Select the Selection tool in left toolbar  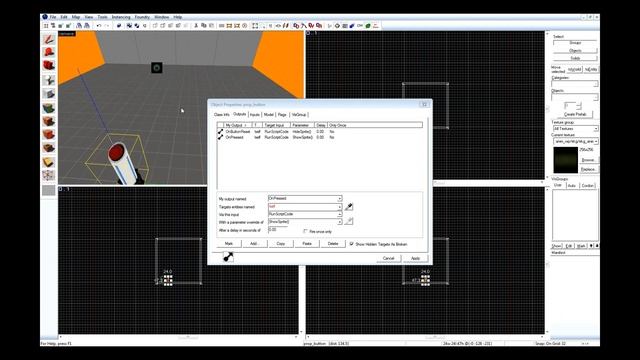click(x=49, y=39)
